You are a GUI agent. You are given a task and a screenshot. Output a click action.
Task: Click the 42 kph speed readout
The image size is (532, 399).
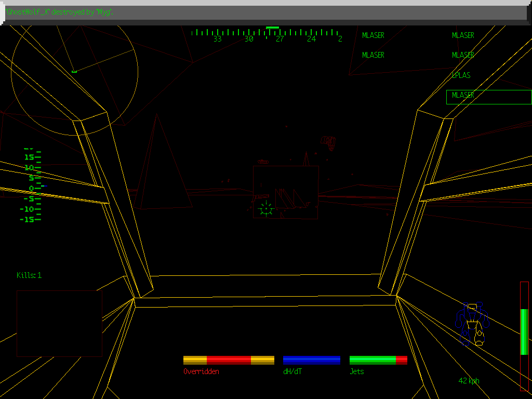(469, 381)
